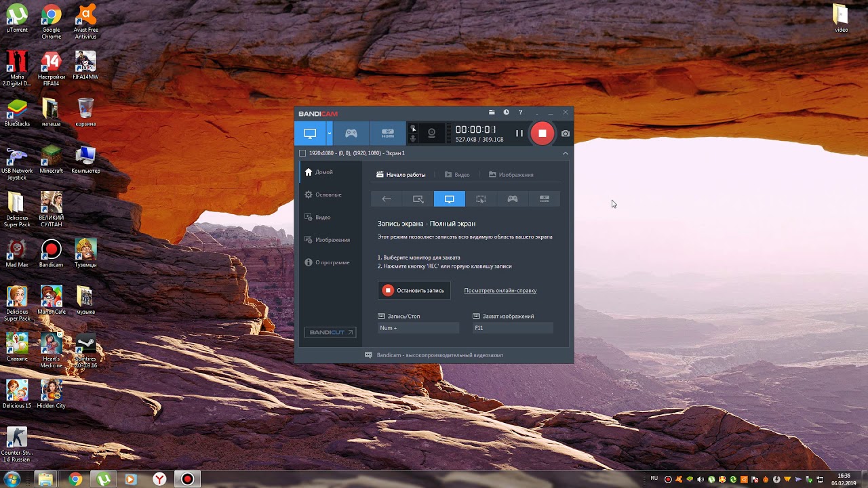Select the Mad Max desktop icon

(17, 253)
